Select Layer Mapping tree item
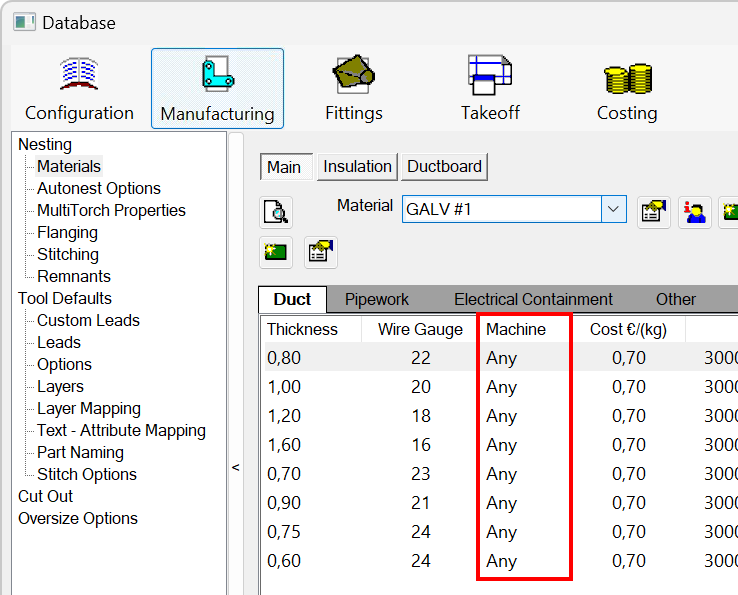738x595 pixels. tap(88, 408)
